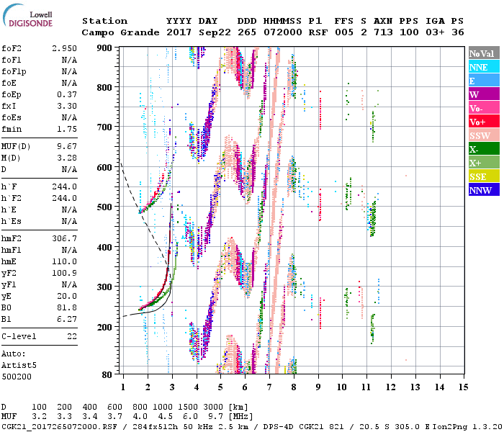Click the CGK21 file name footer text

click(x=58, y=426)
